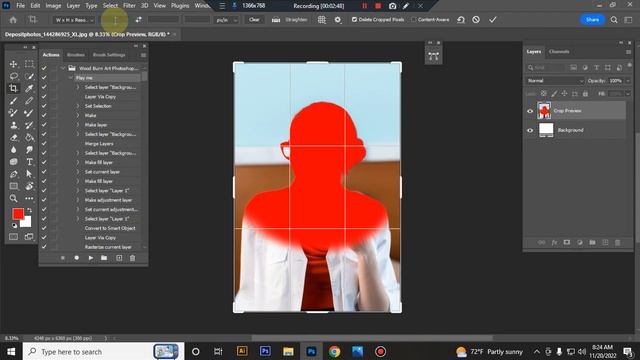Click the white background color swatch
Image resolution: width=640 pixels, height=360 pixels.
(x=27, y=223)
